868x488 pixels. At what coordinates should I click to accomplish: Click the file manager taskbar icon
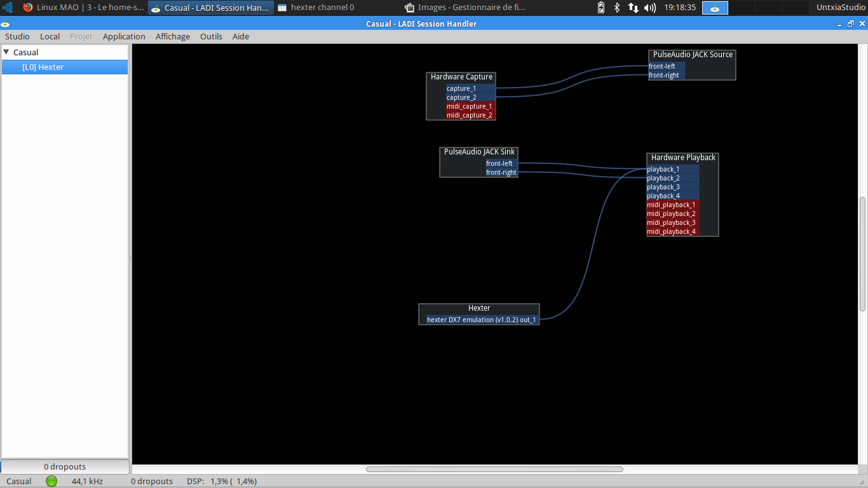coord(410,8)
